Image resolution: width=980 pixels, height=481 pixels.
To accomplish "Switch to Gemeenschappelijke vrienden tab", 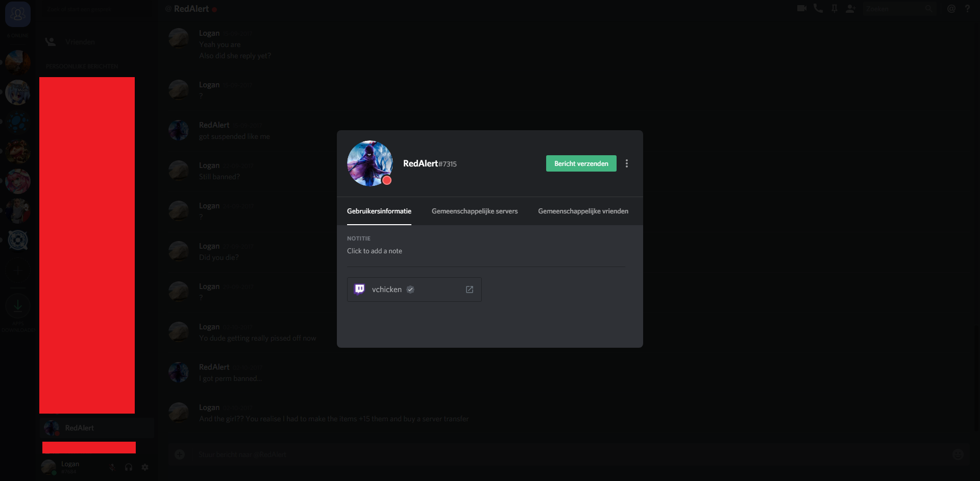I will click(x=583, y=211).
